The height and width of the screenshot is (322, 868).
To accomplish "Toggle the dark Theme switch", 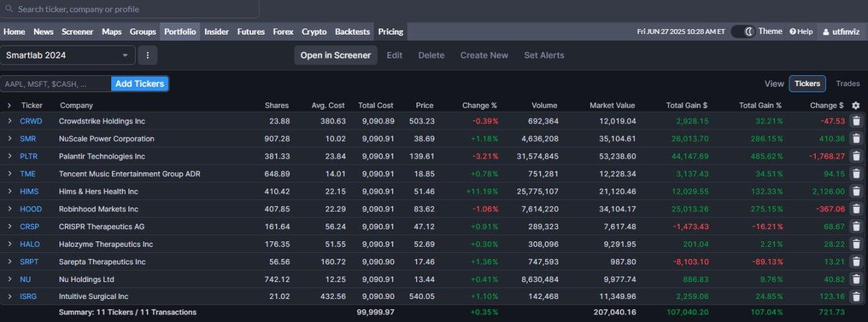I will (743, 32).
